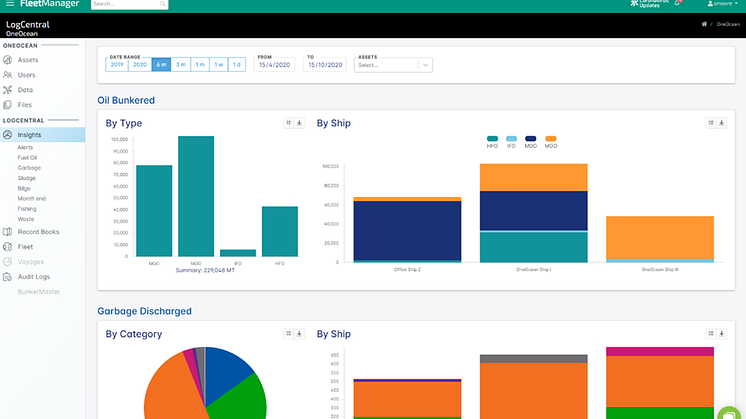Viewport: 746px width, 419px height.
Task: Select the 2019 date range
Action: (117, 65)
